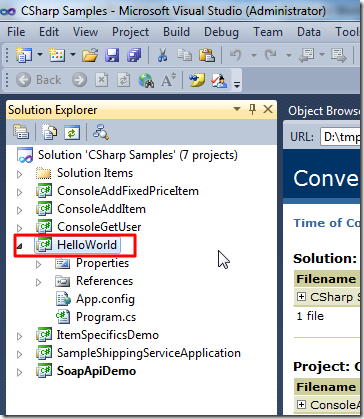Open the Redo history dropdown arrow
This screenshot has width=364, height=419.
point(289,55)
